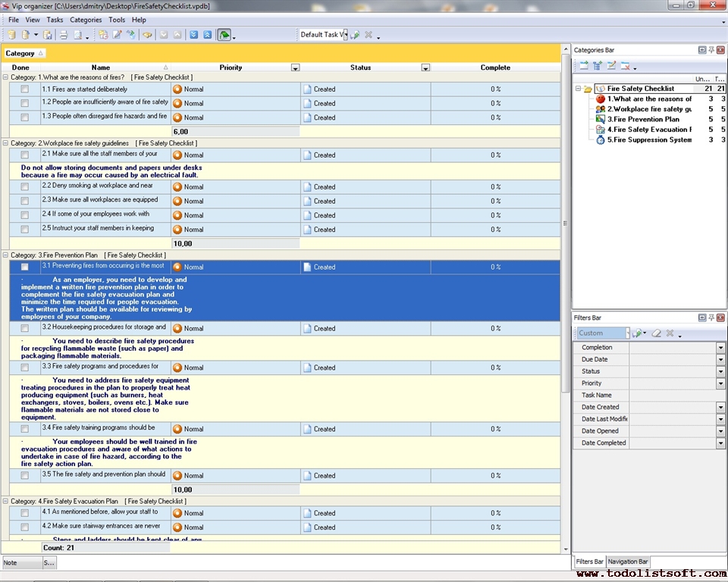Click the edit task pencil icon
The image size is (728, 582).
(x=118, y=35)
